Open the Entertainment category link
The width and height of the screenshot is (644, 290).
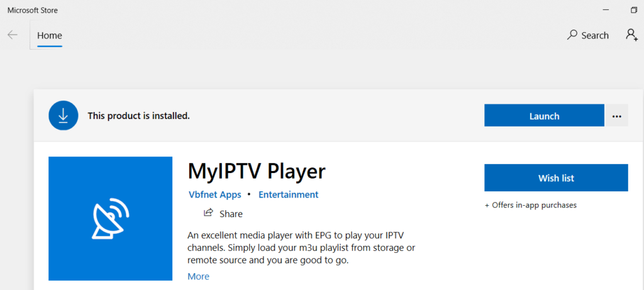coord(288,195)
